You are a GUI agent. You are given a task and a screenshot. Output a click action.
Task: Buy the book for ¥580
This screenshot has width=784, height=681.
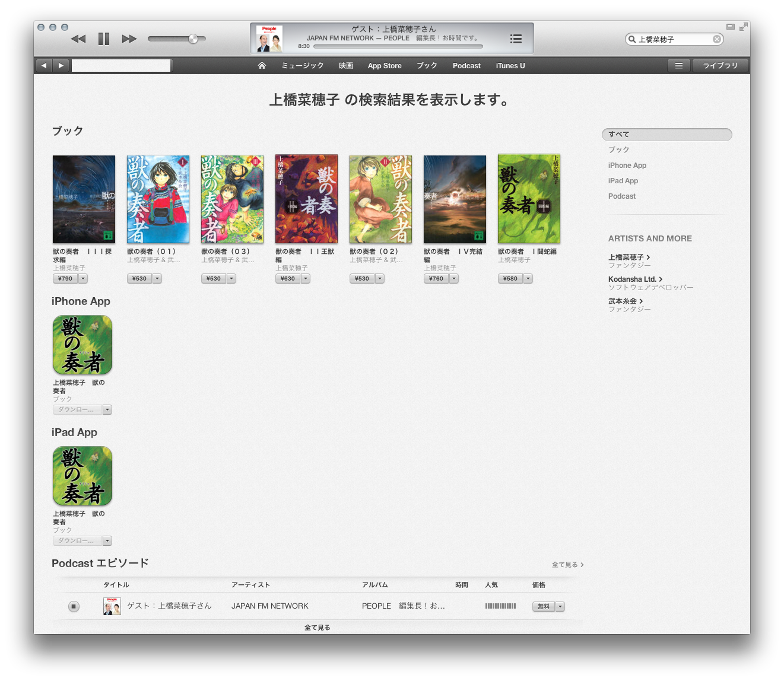(510, 278)
